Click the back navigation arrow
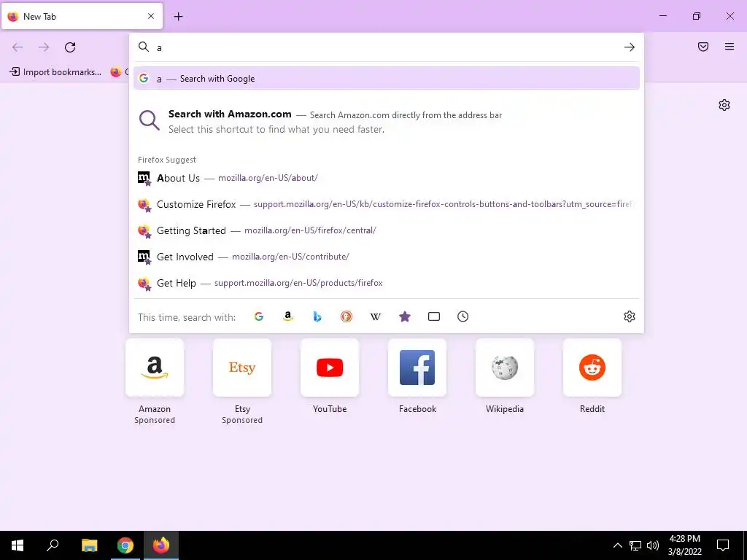The width and height of the screenshot is (747, 560). (18, 47)
